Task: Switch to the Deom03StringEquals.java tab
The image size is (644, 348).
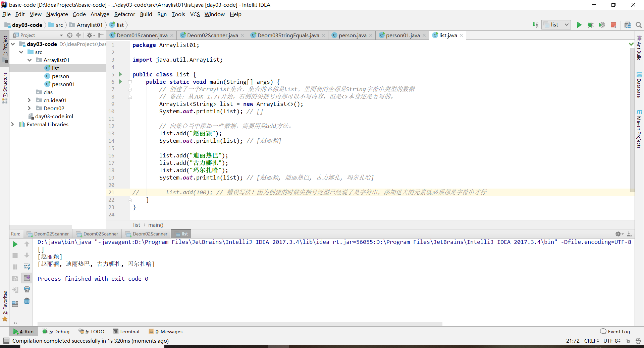Action: (x=288, y=35)
